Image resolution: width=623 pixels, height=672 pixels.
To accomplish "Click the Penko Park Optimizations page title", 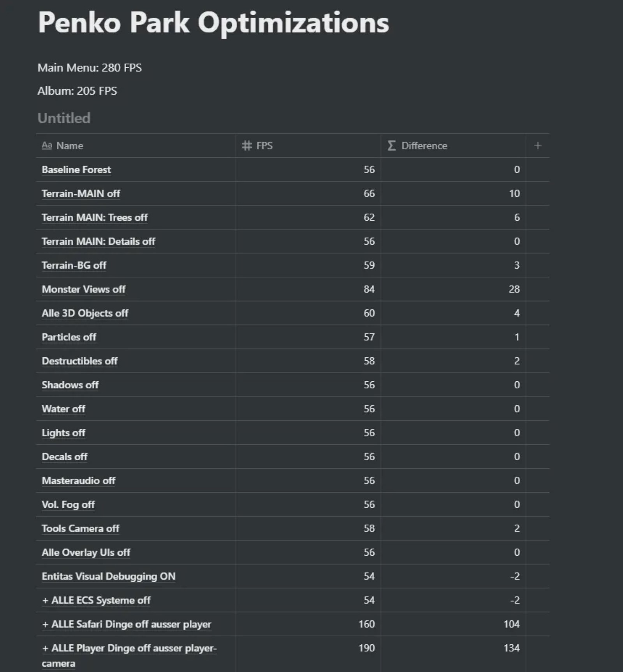I will (213, 23).
